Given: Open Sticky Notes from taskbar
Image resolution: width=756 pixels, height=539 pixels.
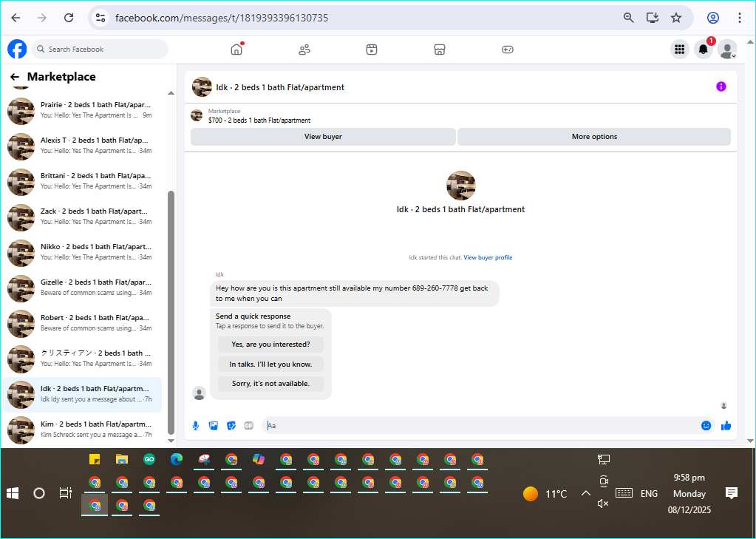Looking at the screenshot, I should pyautogui.click(x=95, y=459).
